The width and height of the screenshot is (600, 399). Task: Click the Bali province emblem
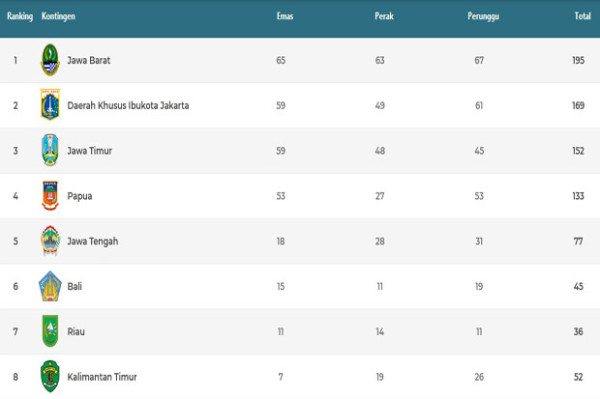[x=50, y=286]
